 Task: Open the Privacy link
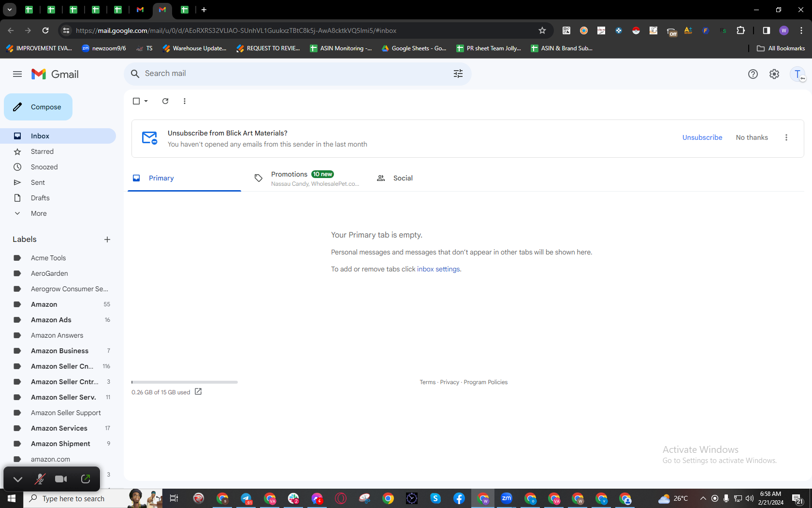(449, 382)
